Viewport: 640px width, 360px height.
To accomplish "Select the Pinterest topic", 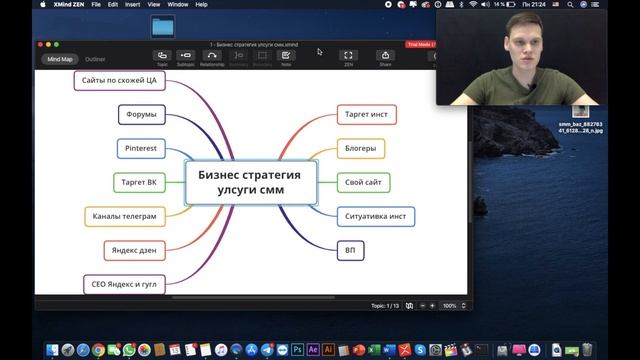I will click(x=141, y=148).
